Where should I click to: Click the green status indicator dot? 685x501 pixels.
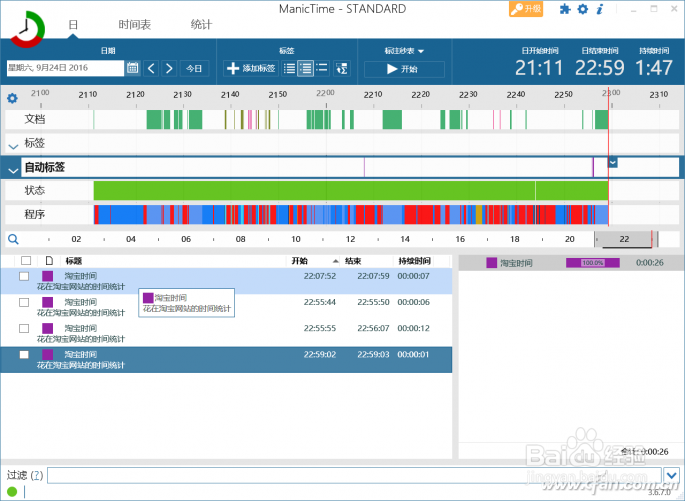[12, 492]
